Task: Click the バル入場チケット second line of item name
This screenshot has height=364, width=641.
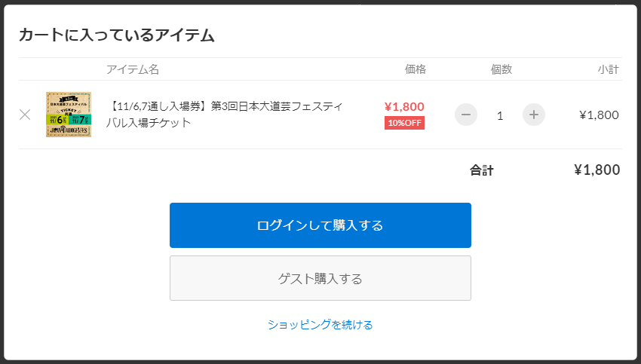Action: (x=149, y=123)
